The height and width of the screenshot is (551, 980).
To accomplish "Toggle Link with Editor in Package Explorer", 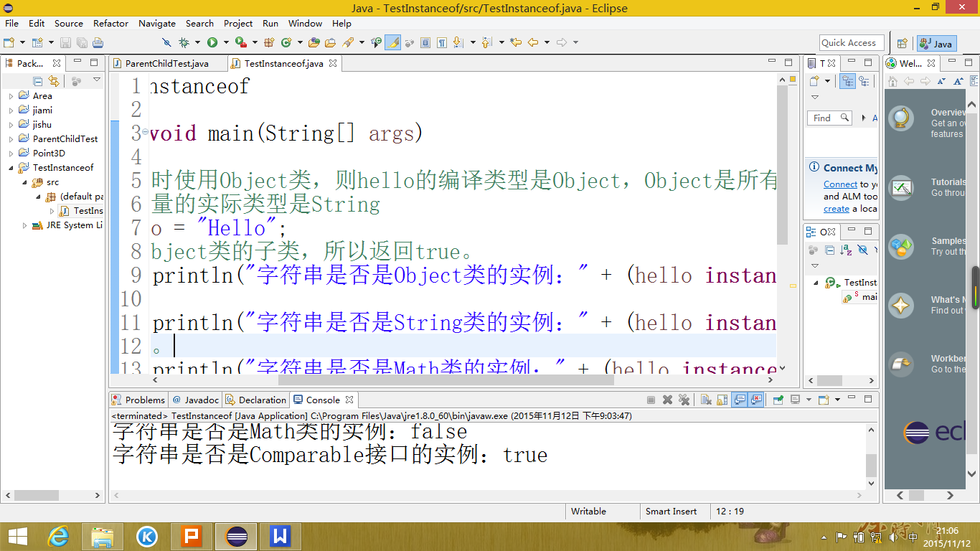I will (x=54, y=81).
